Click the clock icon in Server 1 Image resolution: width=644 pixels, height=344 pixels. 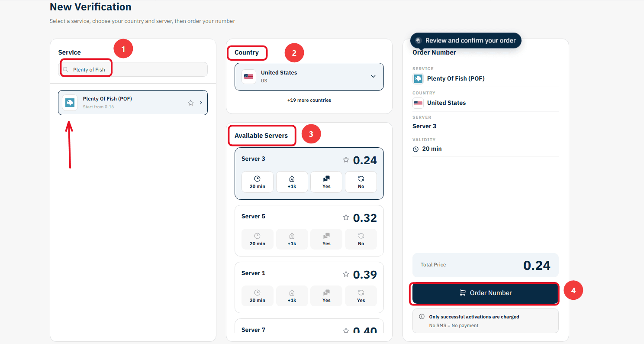[x=257, y=293]
